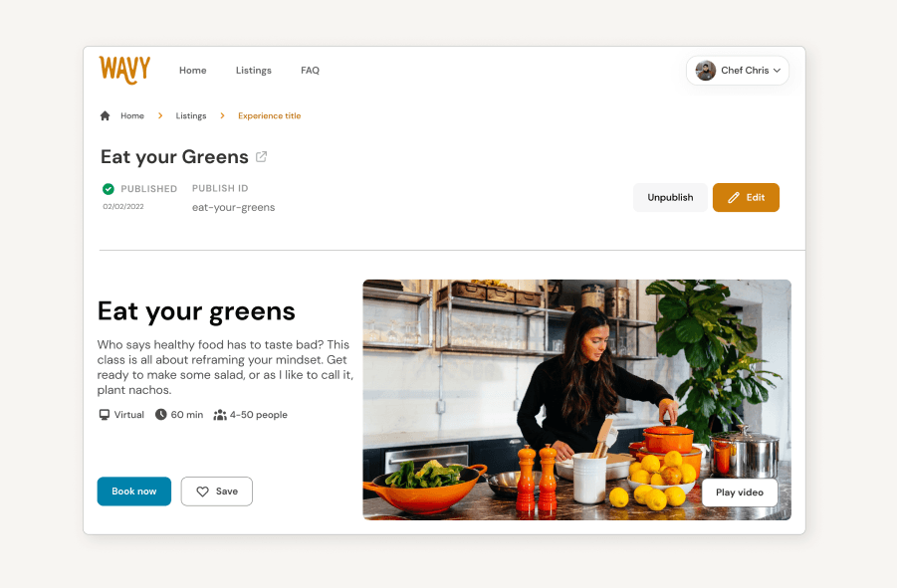Viewport: 897px width, 588px height.
Task: Click the blue Book now button
Action: [x=133, y=491]
